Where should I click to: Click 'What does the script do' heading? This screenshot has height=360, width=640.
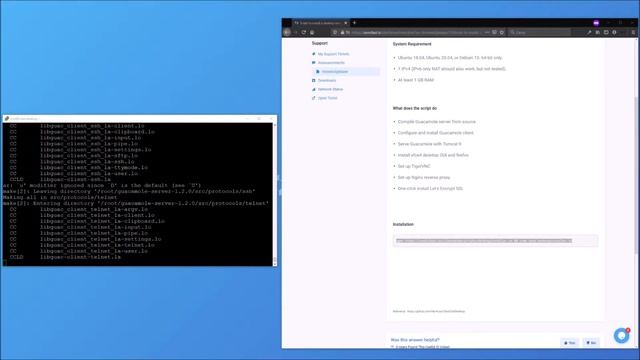click(415, 109)
